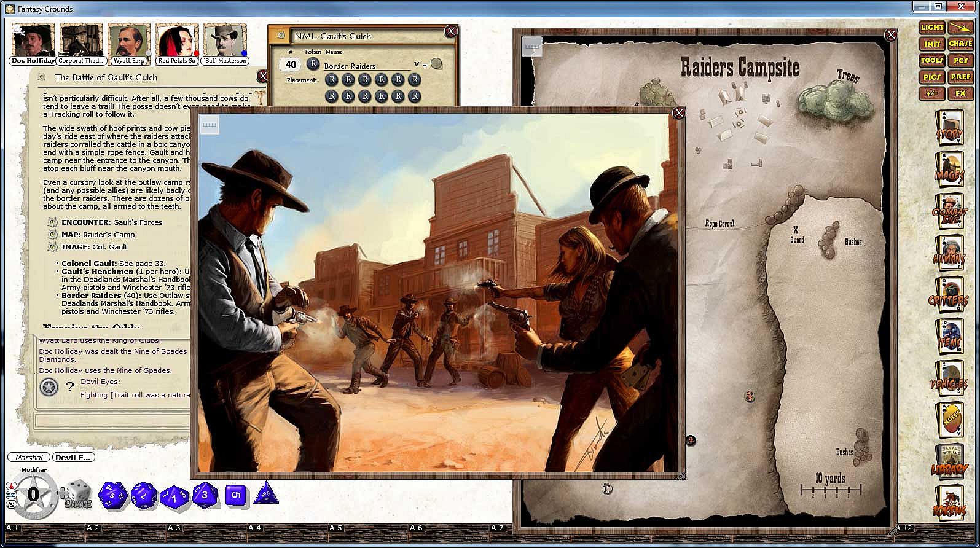Pick the blue d4 pyramid die

click(x=265, y=493)
